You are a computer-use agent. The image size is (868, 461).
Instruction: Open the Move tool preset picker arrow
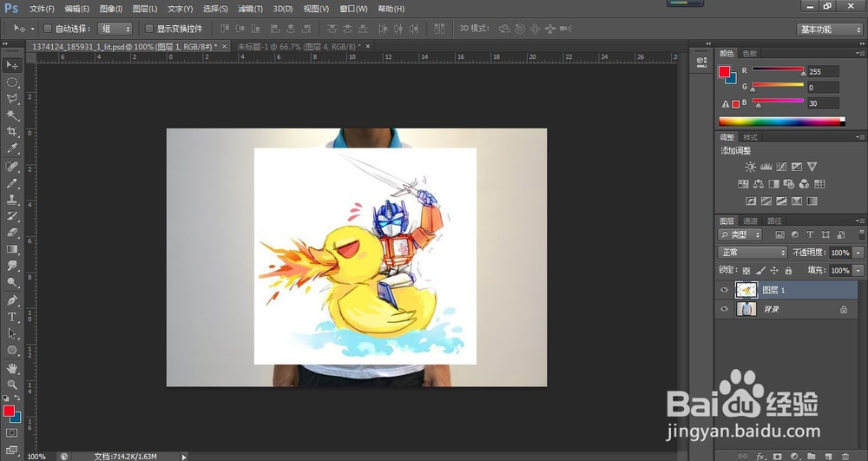[32, 29]
